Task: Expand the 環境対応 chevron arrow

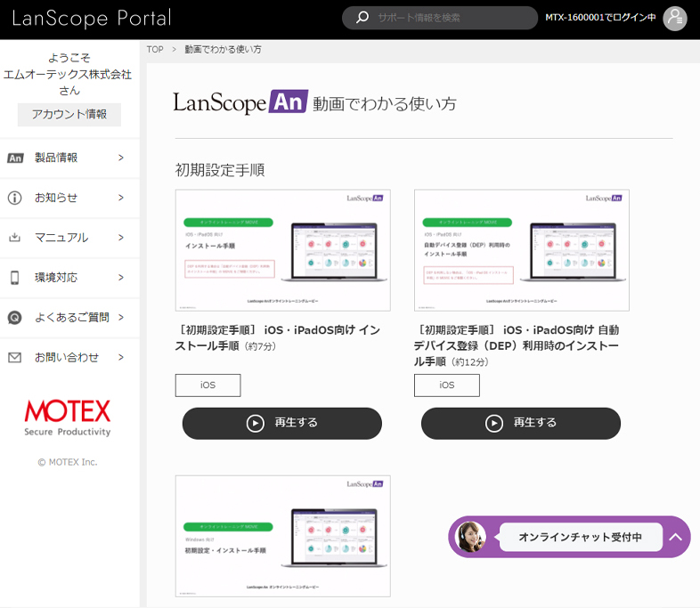Action: point(121,278)
